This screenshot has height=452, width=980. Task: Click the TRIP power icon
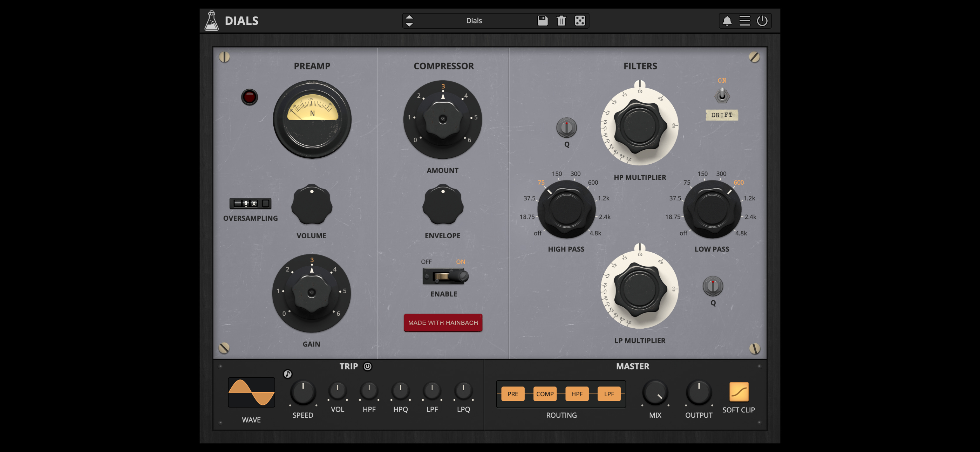coord(368,366)
